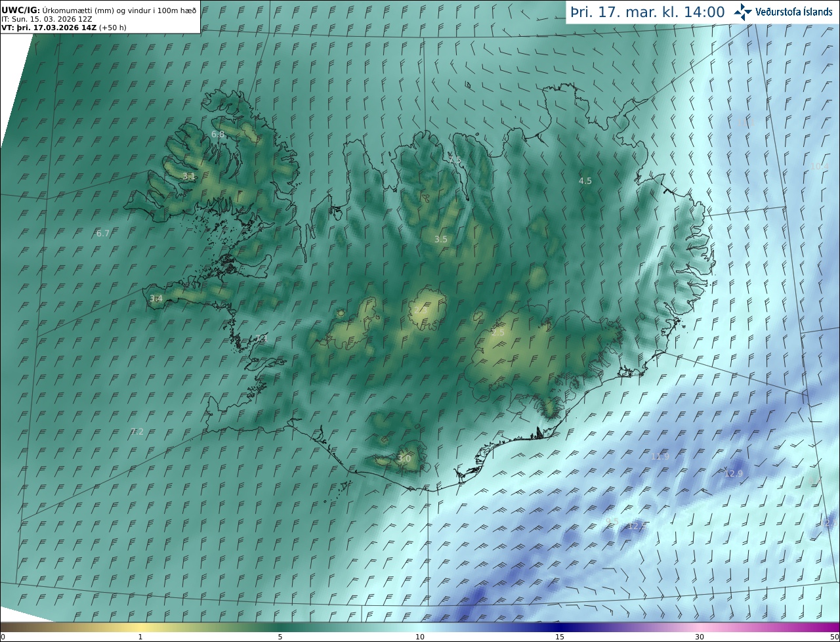Click the 11.9 value label
Viewport: 840px width, 642px height.
click(660, 456)
